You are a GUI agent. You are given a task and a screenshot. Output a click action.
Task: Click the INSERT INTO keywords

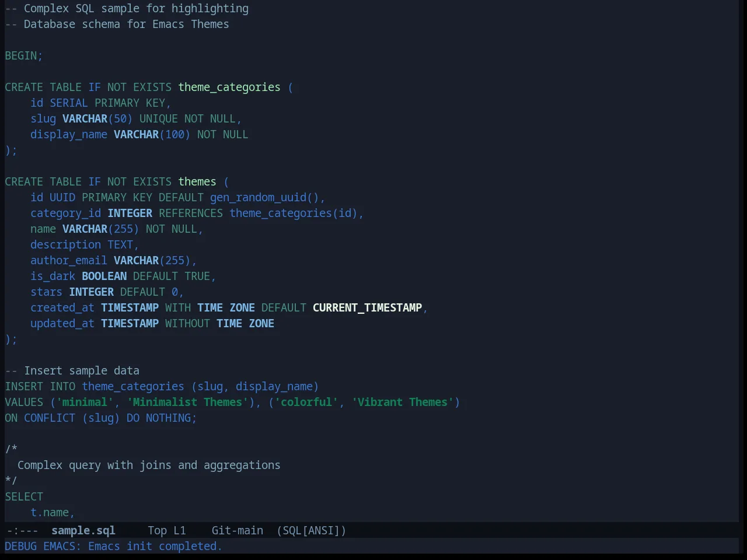pyautogui.click(x=40, y=386)
